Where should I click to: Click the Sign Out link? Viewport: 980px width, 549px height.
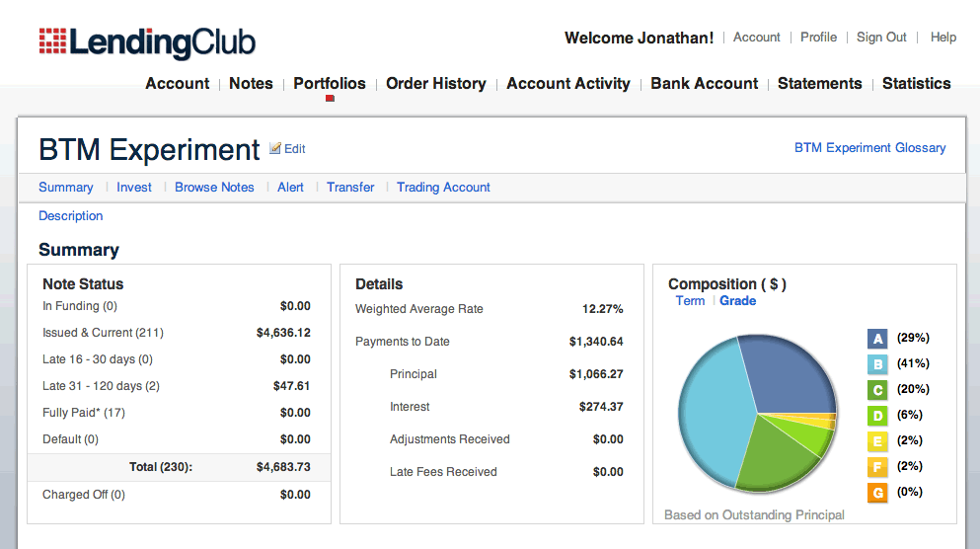(881, 37)
